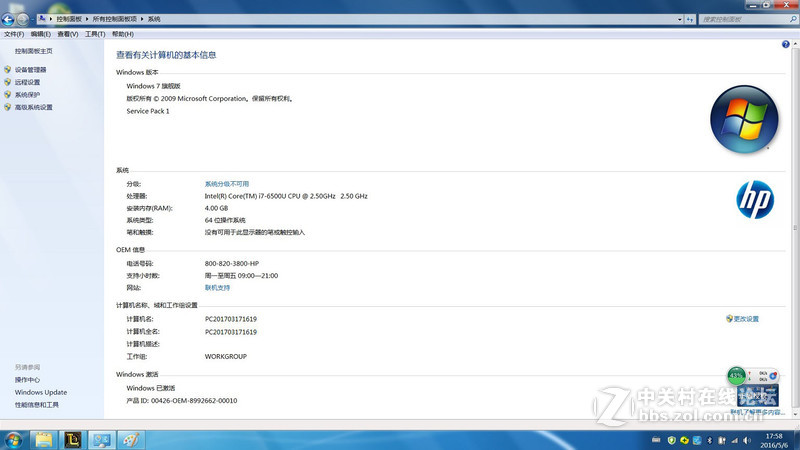Screen dimensions: 800x450
Task: Click the volume speaker tray icon
Action: 747,440
